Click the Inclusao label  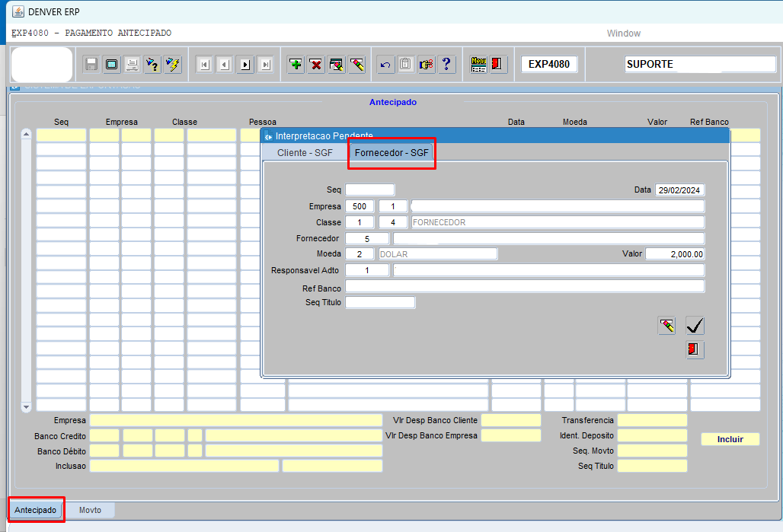coord(70,466)
